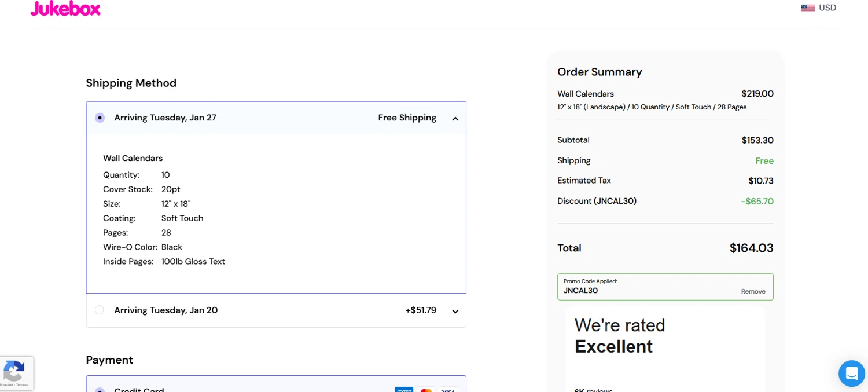Click the '-$65.70' discount value
The image size is (868, 392).
pos(757,202)
